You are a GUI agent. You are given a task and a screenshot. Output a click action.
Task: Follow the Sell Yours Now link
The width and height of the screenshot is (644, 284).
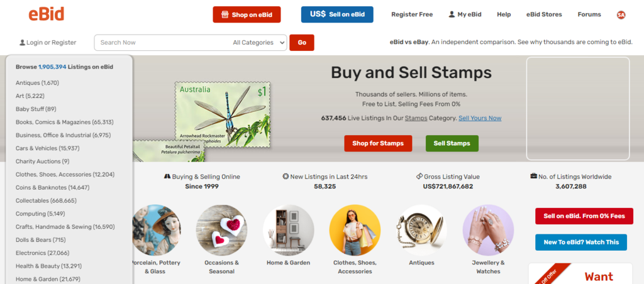pos(480,118)
